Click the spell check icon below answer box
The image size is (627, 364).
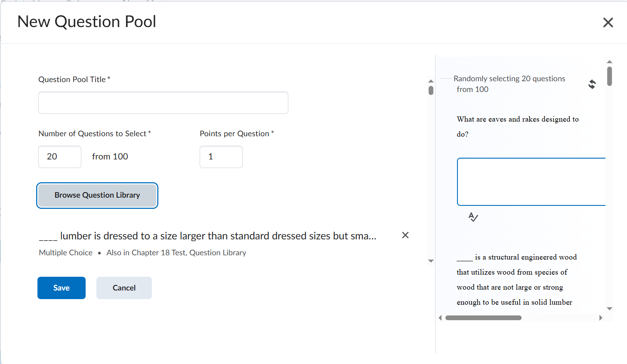pyautogui.click(x=473, y=217)
